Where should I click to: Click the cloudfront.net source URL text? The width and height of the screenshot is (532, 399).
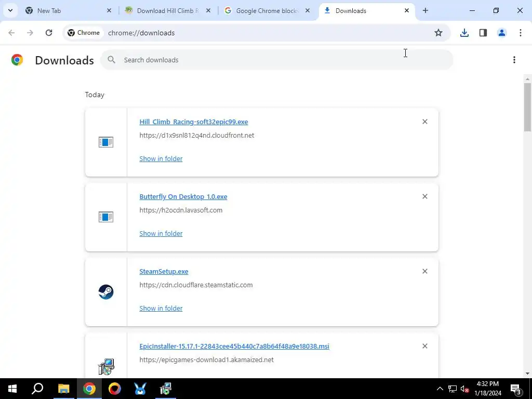197,136
